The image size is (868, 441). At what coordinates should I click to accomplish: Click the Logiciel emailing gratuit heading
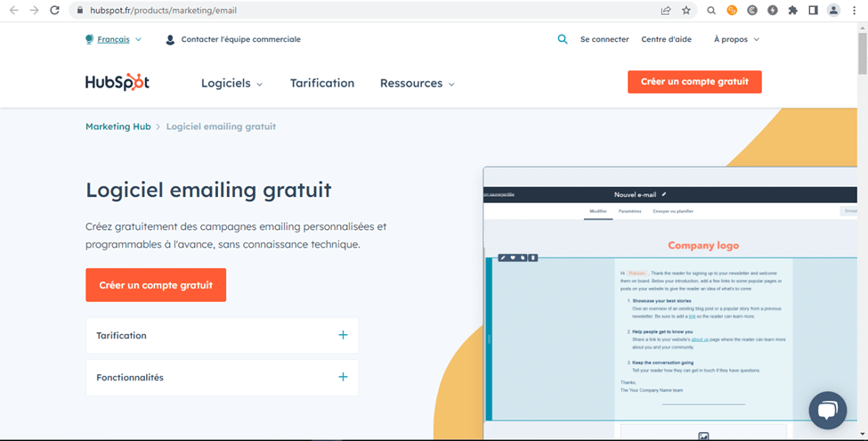pos(208,190)
